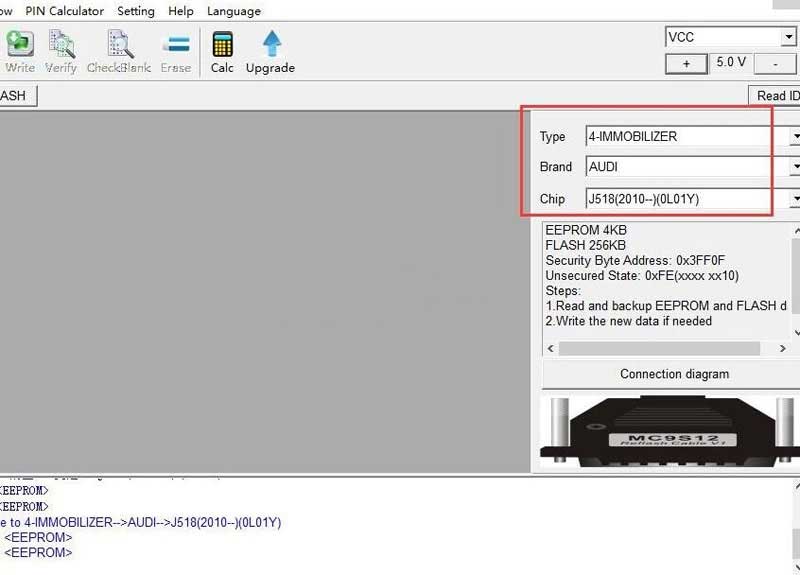Click the 'Security Byte Address: 0x3FF0F' line
Screen dimensions: 800x575
click(x=635, y=260)
